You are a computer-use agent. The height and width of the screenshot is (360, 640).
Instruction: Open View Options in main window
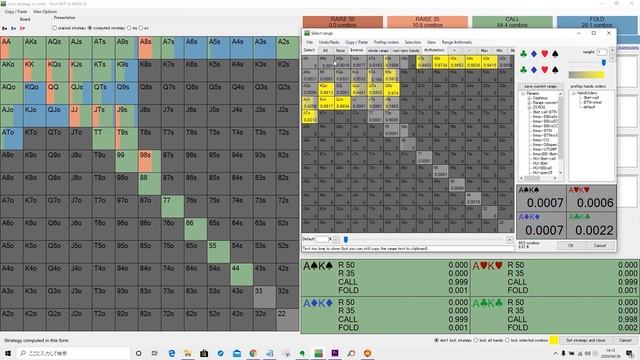45,12
